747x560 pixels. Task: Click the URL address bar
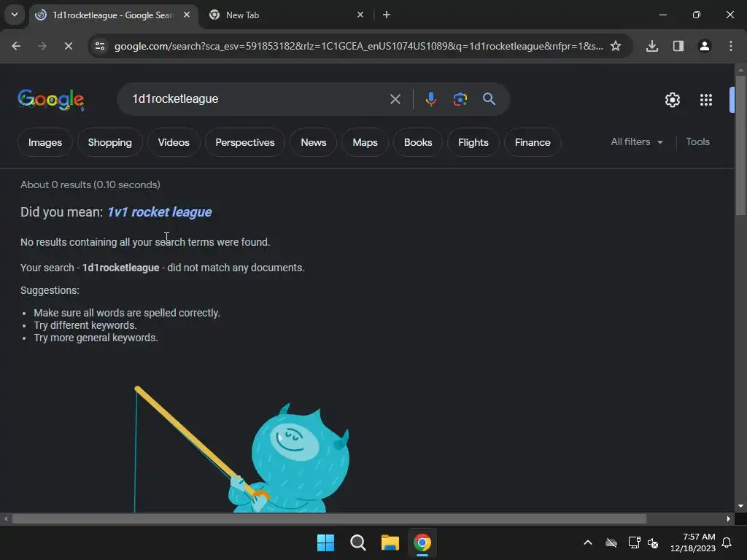tap(358, 46)
